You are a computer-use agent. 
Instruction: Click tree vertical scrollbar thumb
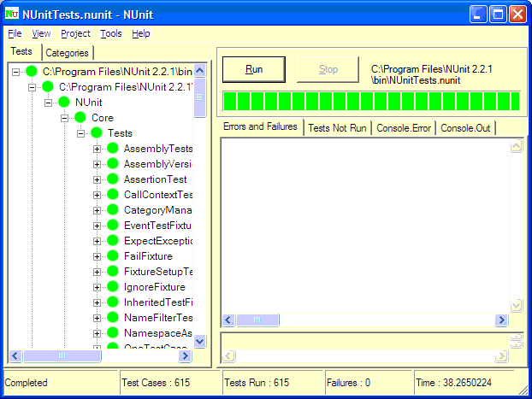200,97
